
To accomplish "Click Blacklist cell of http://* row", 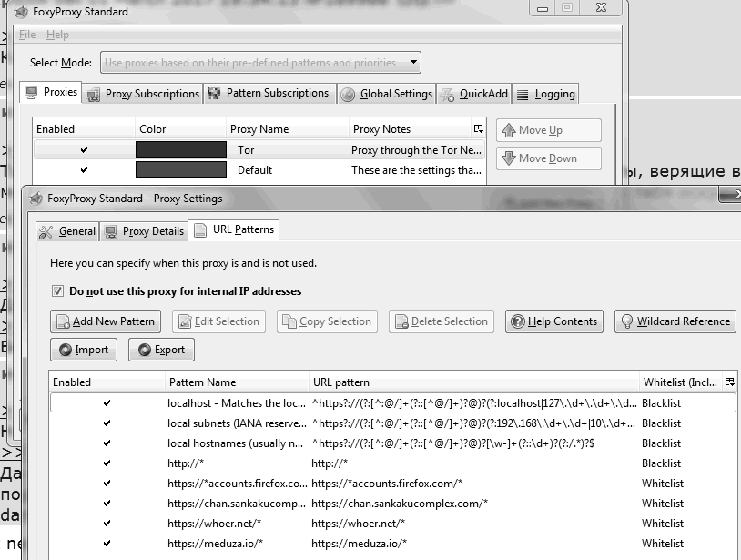I will point(661,463).
